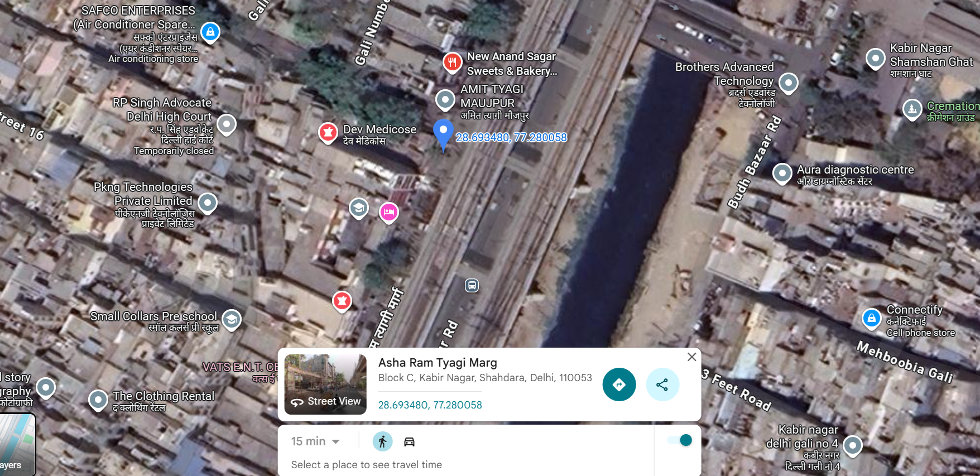Viewport: 980px width, 476px height.
Task: Open New Anand Sagar Sweets restaurant marker
Action: [x=452, y=62]
